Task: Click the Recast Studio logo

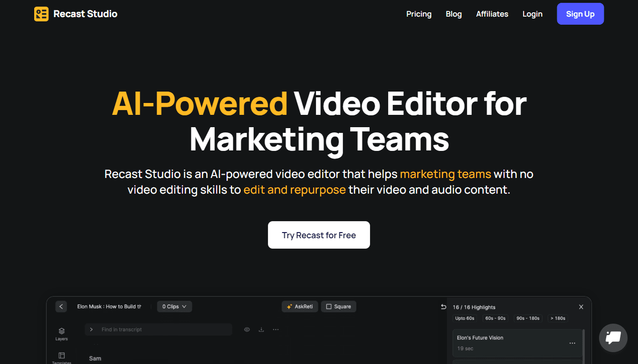Action: pos(76,14)
